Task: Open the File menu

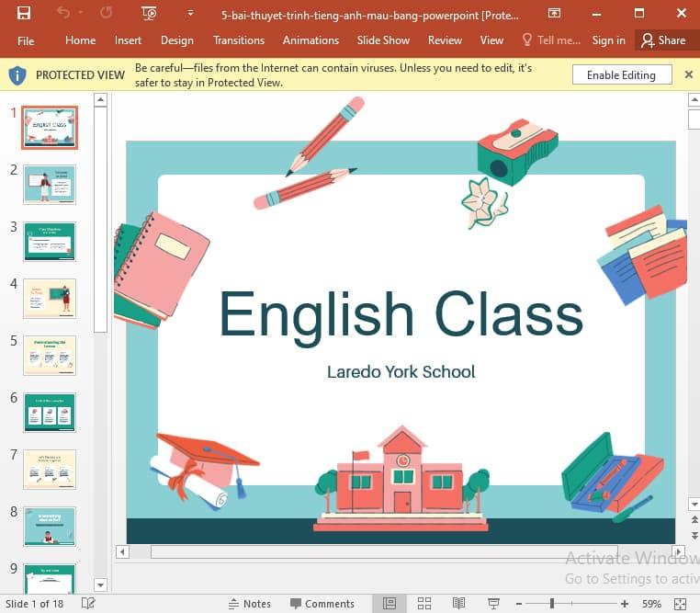Action: [26, 41]
